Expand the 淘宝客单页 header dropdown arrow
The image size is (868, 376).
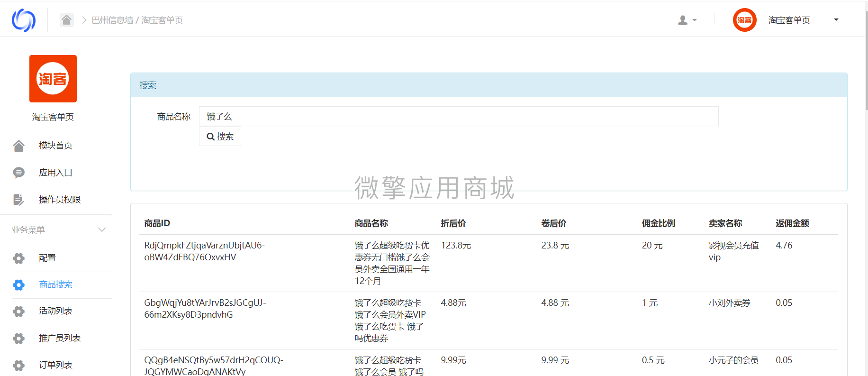point(836,20)
